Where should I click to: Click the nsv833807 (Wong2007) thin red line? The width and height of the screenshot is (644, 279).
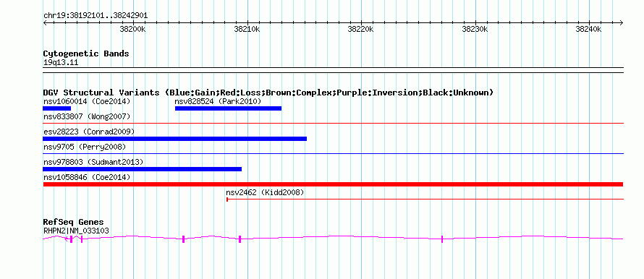coord(333,123)
